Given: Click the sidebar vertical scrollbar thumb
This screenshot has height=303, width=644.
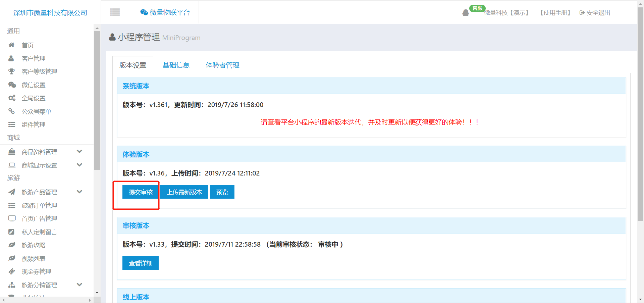Looking at the screenshot, I should click(x=97, y=101).
